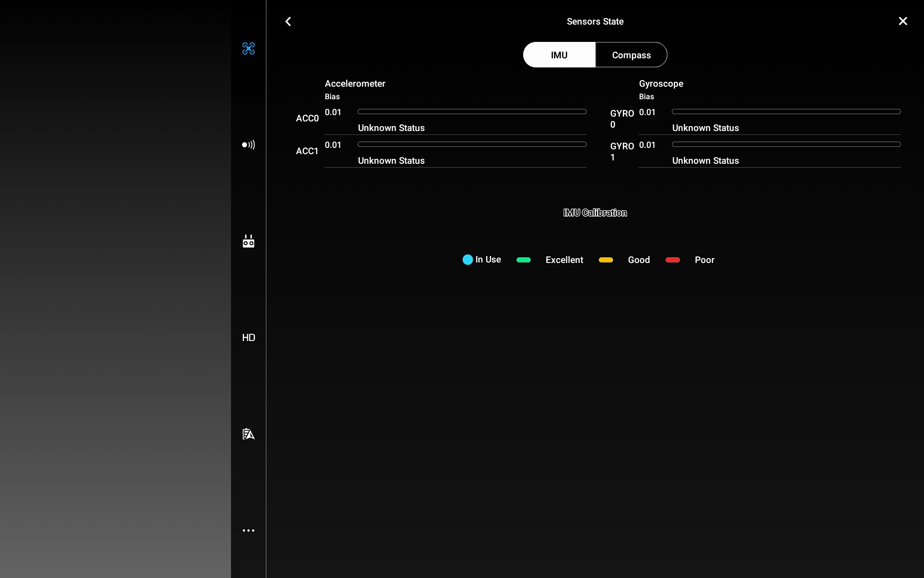Click the Excellent legend label

click(565, 260)
